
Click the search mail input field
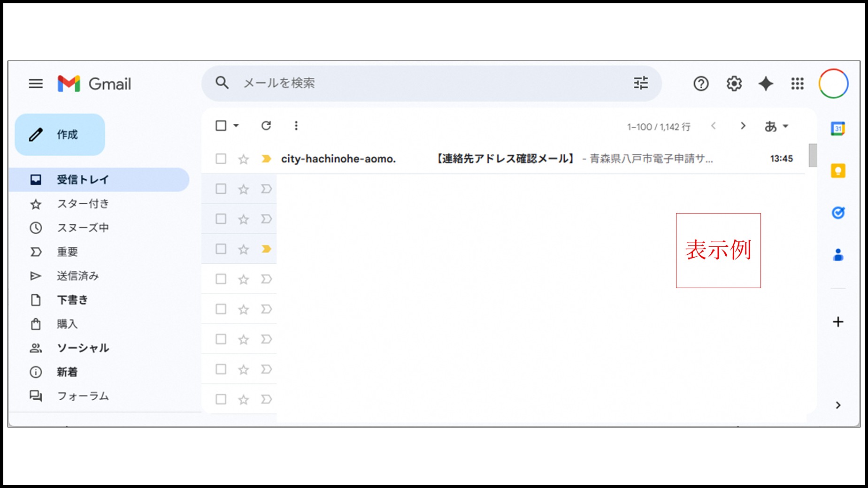pos(422,84)
